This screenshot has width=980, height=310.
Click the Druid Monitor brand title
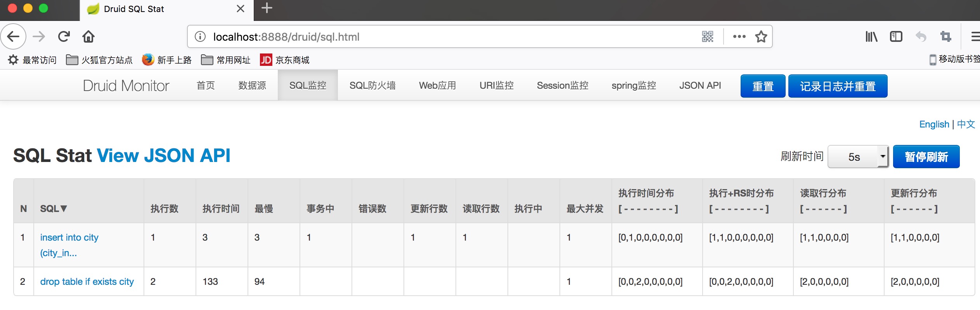click(126, 86)
